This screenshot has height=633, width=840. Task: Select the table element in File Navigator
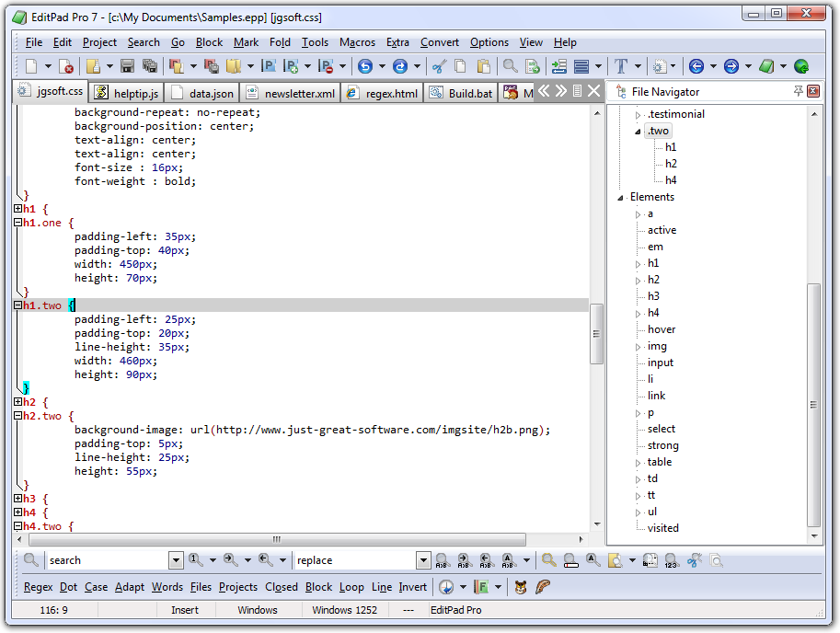[660, 462]
